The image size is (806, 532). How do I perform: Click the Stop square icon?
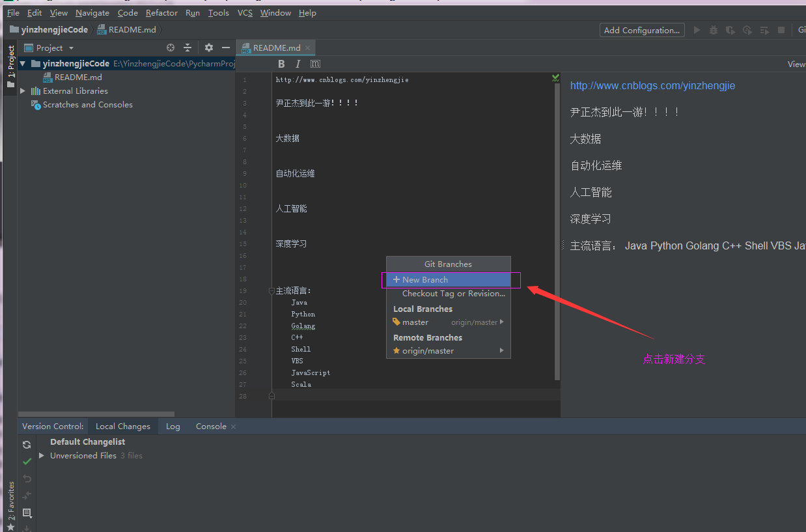[x=781, y=30]
